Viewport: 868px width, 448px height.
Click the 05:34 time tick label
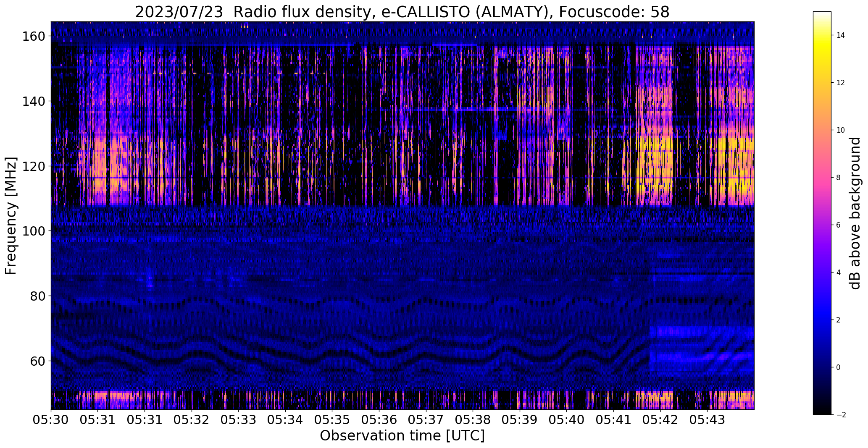click(x=285, y=420)
